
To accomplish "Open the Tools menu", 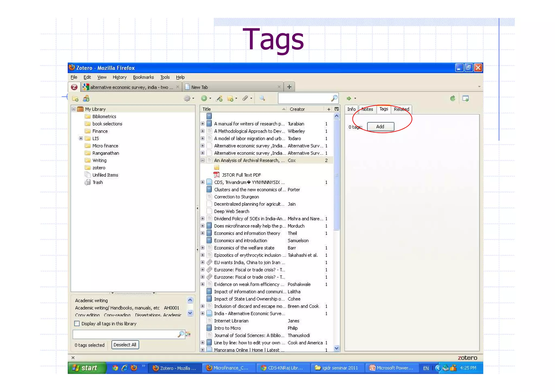I will tap(165, 77).
